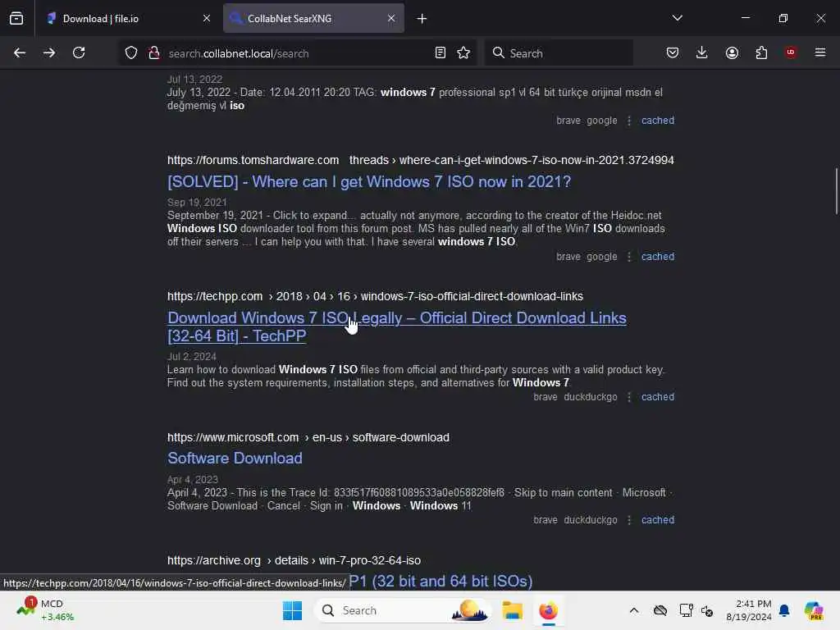This screenshot has height=630, width=840.
Task: Go back to previous page
Action: tap(20, 52)
